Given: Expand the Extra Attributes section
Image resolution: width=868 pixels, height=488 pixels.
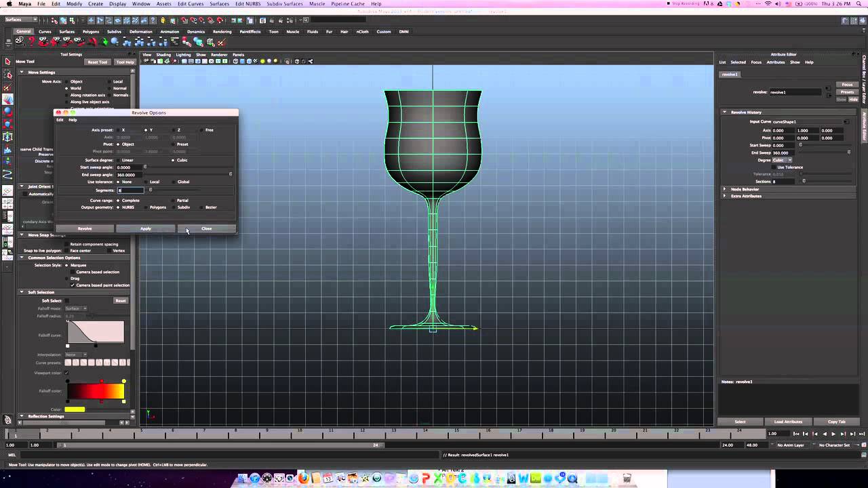Looking at the screenshot, I should coord(724,196).
